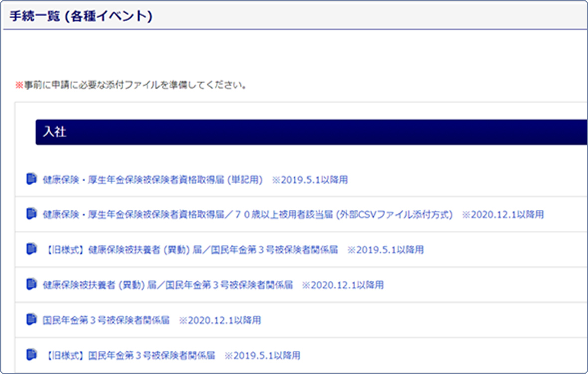This screenshot has width=588, height=374.
Task: Click document icon beside 【旧様式】健康保険被扶養者 (異動) 届
Action: coord(31,249)
